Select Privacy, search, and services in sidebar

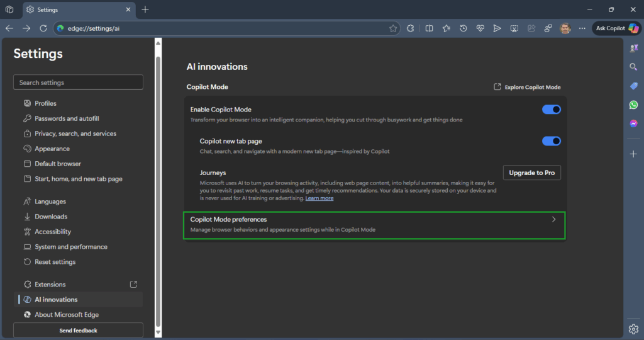click(x=75, y=133)
